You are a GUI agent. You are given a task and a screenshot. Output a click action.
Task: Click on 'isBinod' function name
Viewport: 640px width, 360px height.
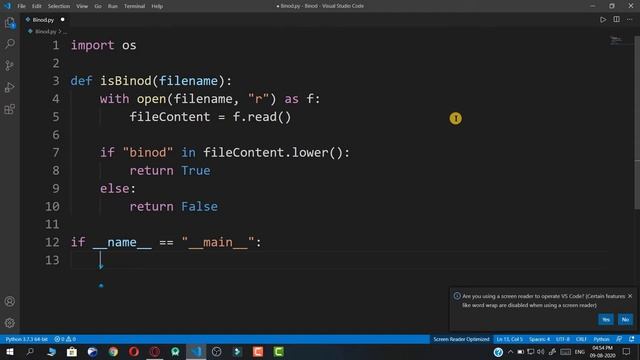click(x=126, y=81)
